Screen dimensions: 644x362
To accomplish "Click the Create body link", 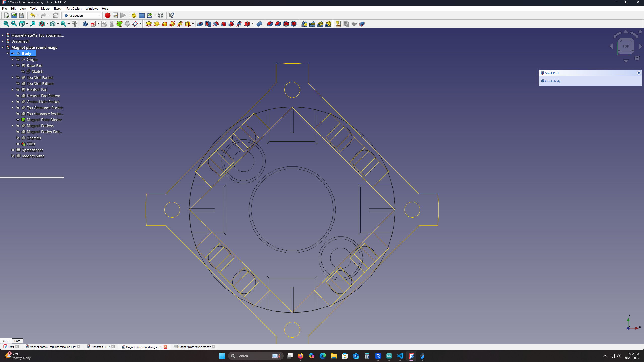I will point(553,81).
